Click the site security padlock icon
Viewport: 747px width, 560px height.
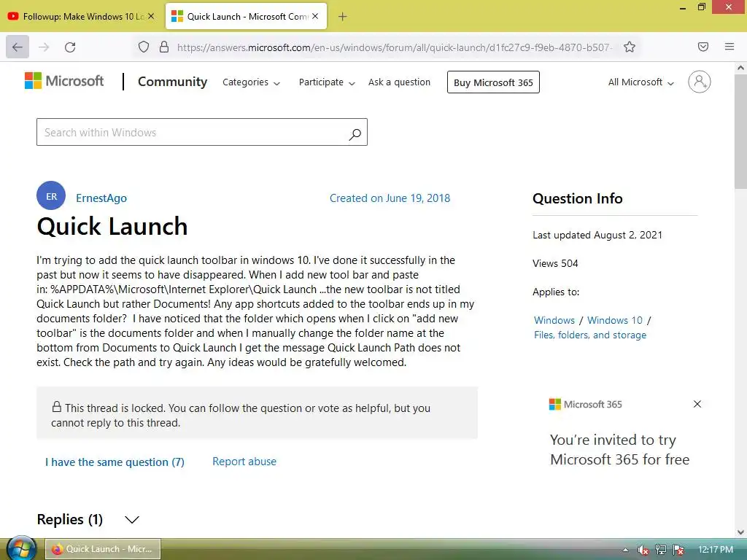(x=164, y=47)
